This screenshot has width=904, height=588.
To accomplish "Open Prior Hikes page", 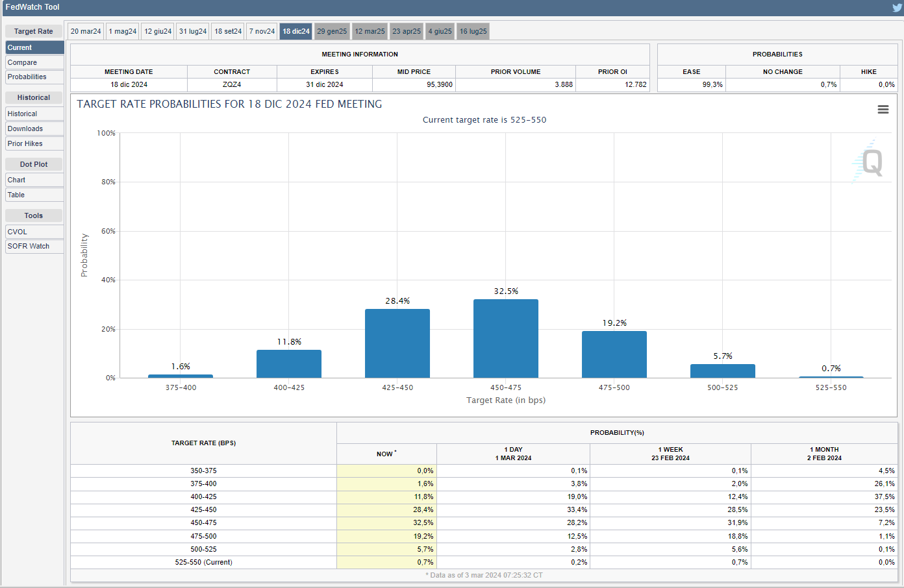I will coord(34,143).
